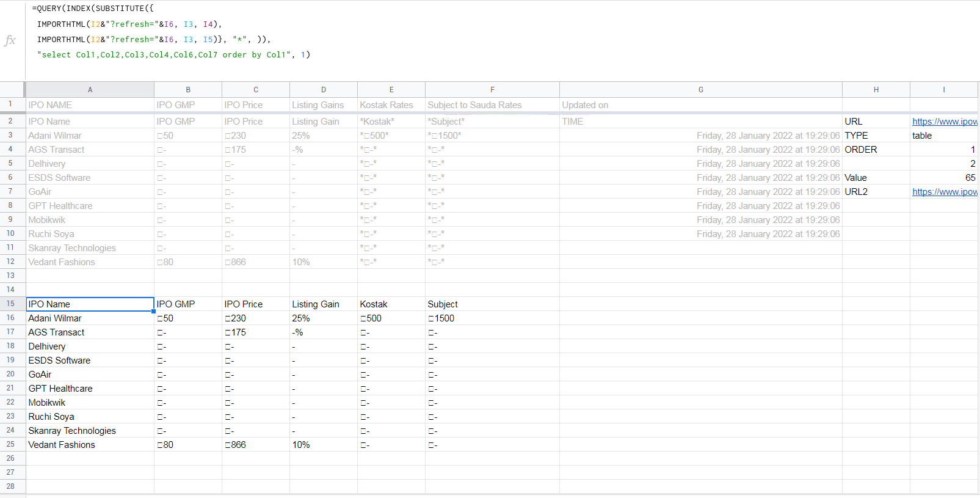Click cell 'IPO NAME' in row 1

pyautogui.click(x=90, y=105)
